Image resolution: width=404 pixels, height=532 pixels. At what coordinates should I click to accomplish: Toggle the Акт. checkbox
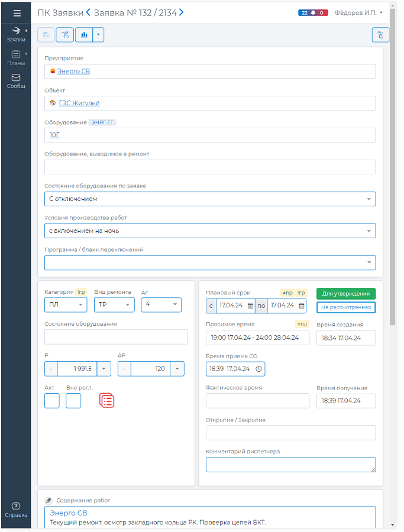[x=52, y=400]
